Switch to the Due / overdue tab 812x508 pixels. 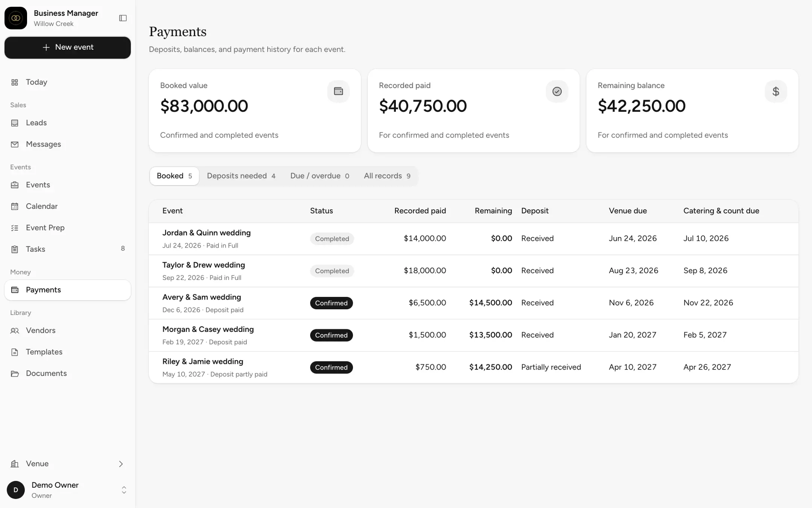[320, 176]
